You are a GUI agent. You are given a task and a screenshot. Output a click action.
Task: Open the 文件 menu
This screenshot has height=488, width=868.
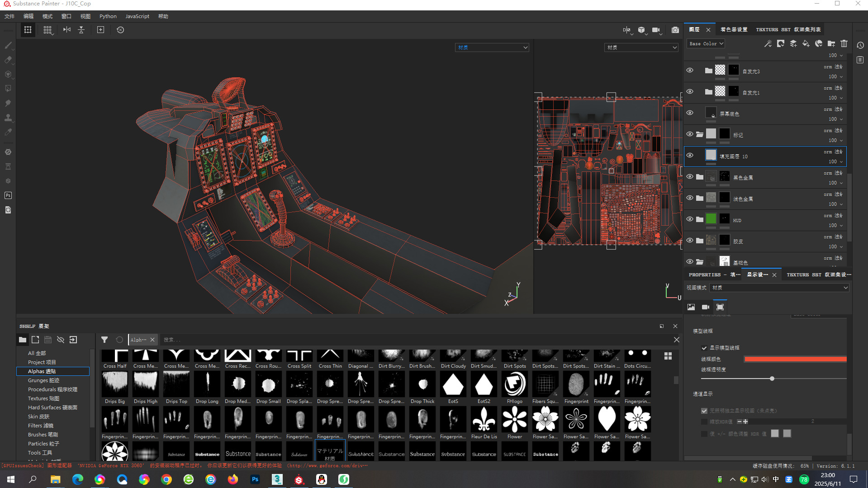click(9, 16)
